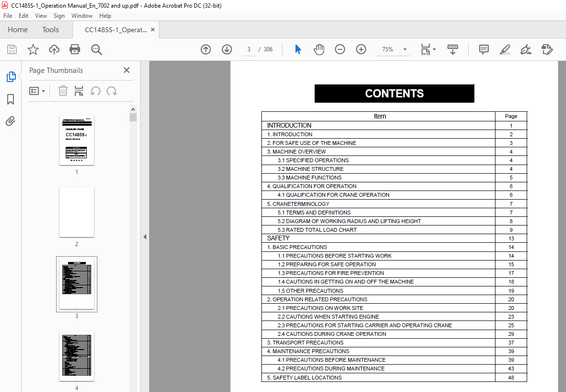
Task: Click the '3.2 MACHINE STRUCTURE' entry
Action: click(x=310, y=169)
